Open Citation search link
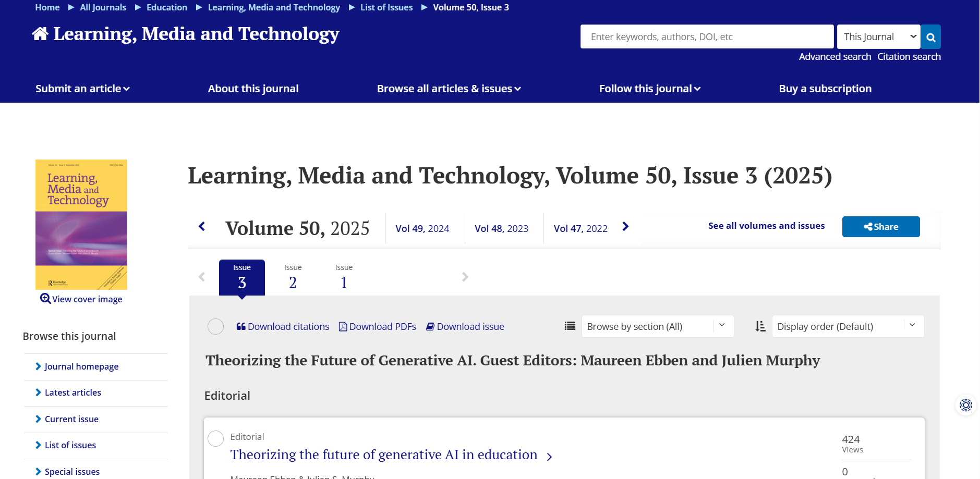This screenshot has width=980, height=479. tap(909, 56)
